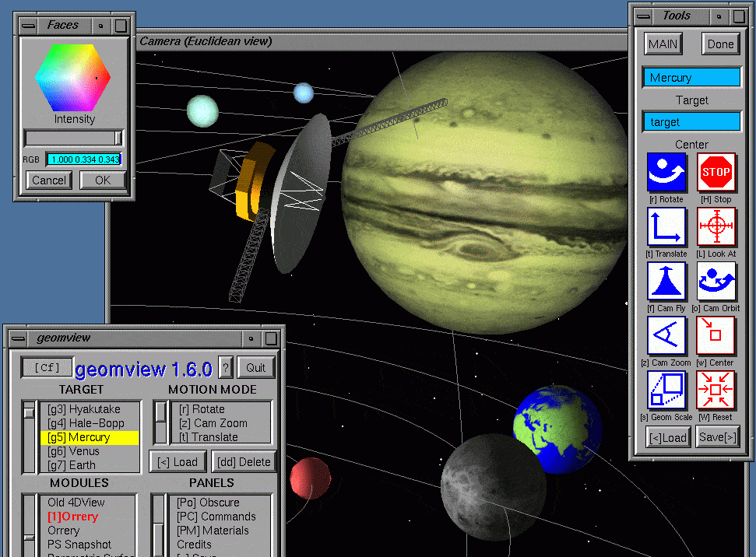Image resolution: width=756 pixels, height=557 pixels.
Task: Click the Motion Mode list scrollbar
Action: [160, 422]
